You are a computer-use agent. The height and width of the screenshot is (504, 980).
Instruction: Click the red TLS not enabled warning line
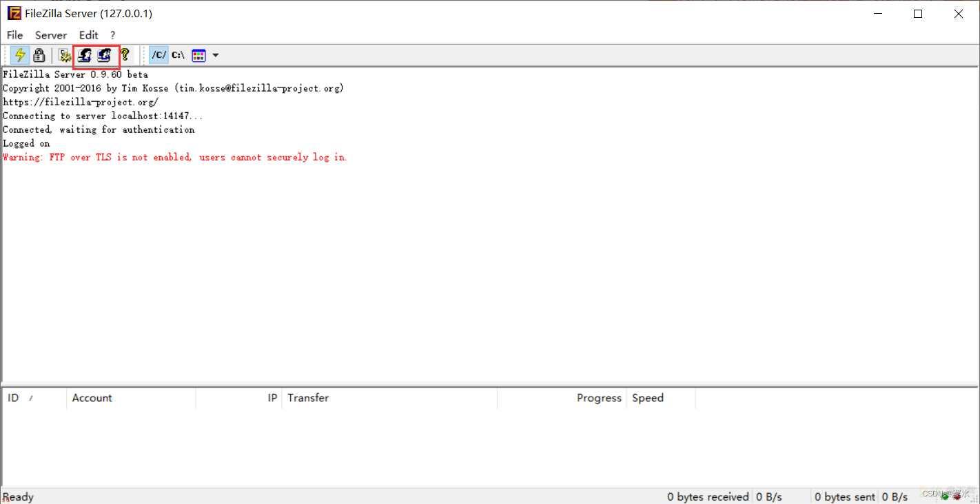[175, 157]
